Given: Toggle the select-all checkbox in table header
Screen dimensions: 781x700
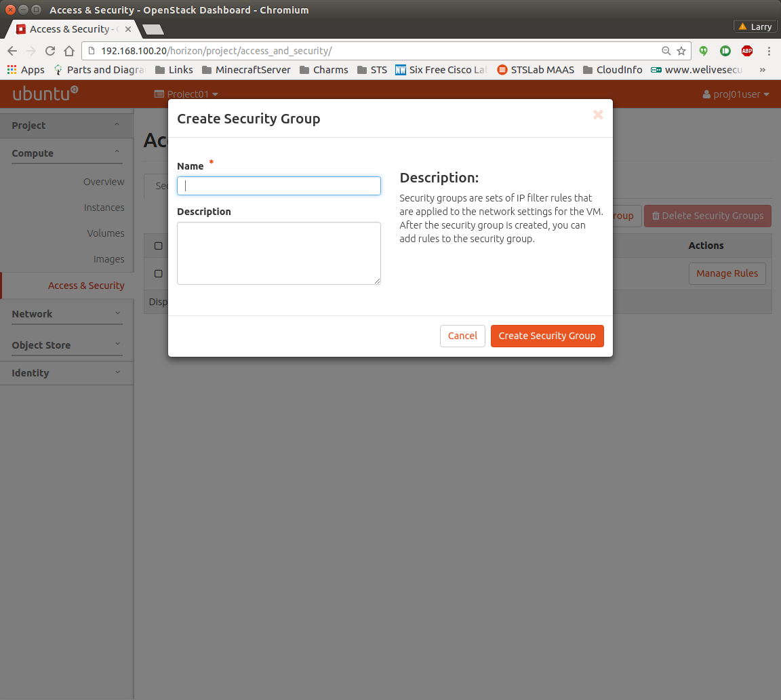Looking at the screenshot, I should click(158, 246).
